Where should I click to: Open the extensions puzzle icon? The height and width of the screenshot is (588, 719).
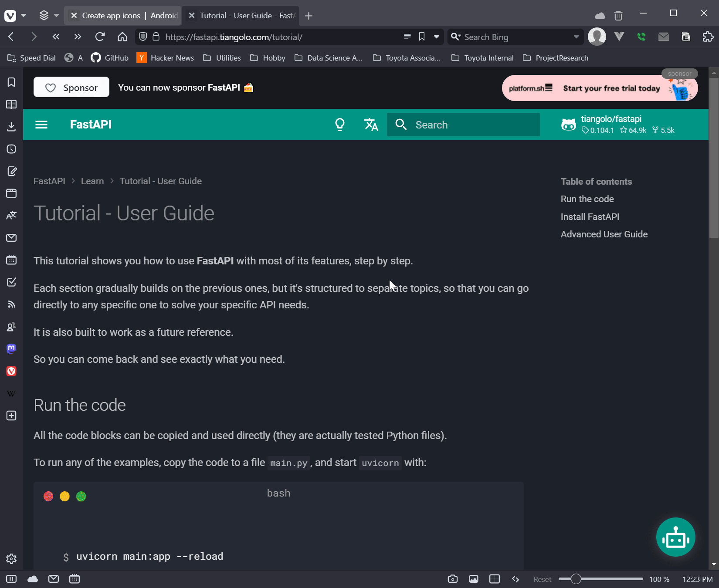(x=708, y=37)
